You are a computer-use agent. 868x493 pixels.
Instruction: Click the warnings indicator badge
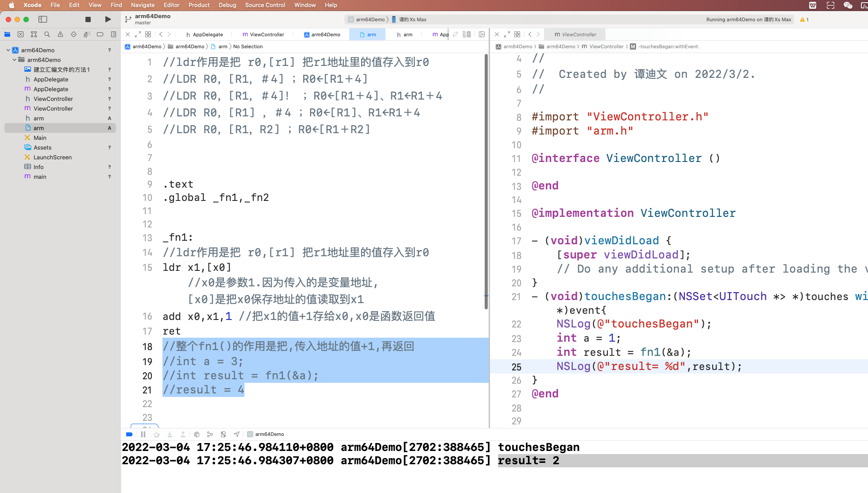click(805, 19)
